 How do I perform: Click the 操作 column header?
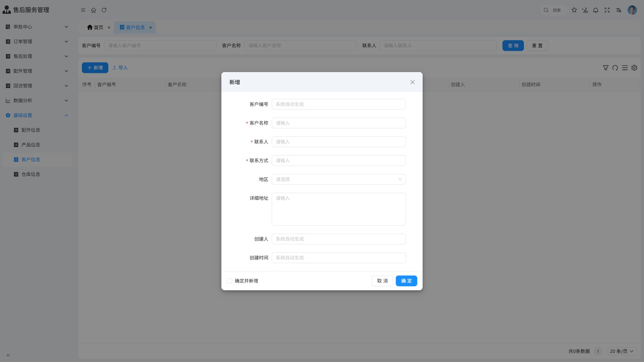597,84
